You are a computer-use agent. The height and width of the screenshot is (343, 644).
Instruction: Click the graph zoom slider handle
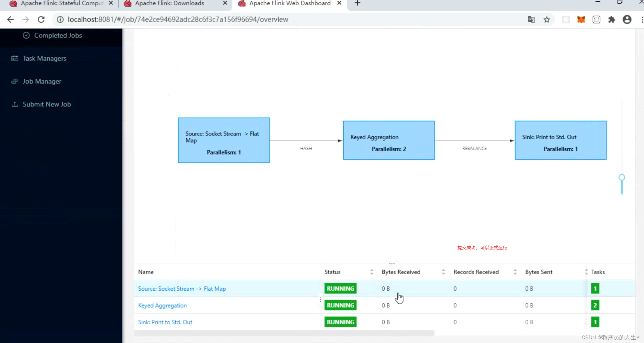622,178
